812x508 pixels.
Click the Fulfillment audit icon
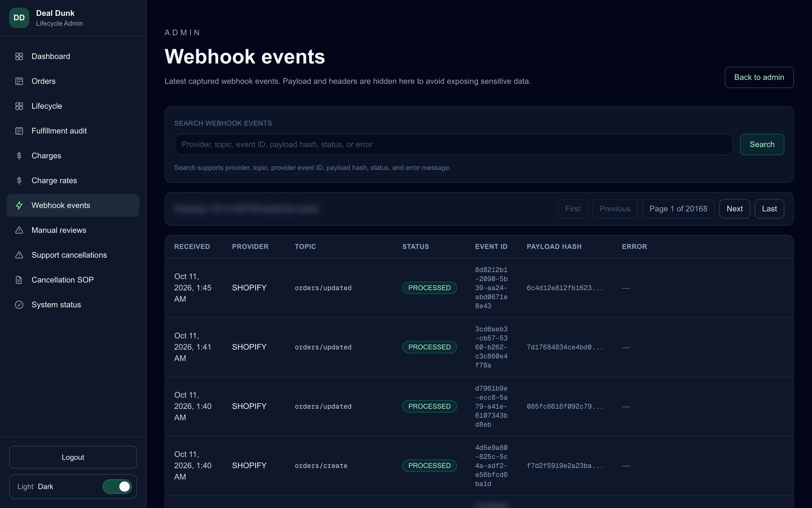pyautogui.click(x=19, y=131)
